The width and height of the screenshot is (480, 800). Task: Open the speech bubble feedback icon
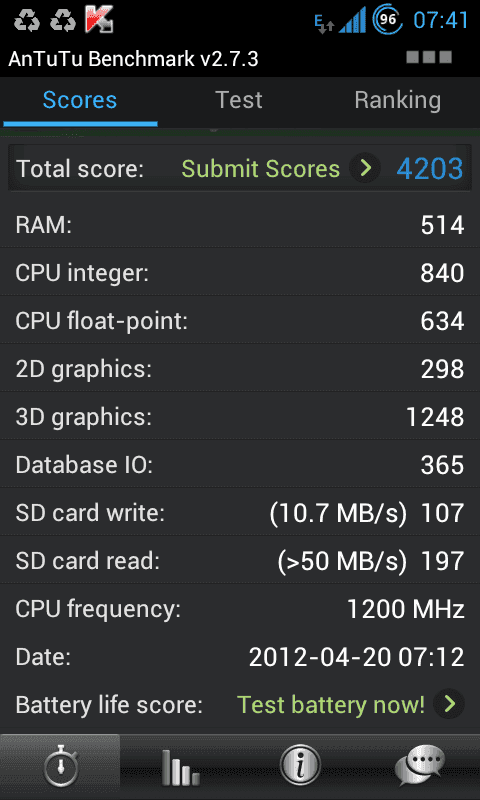(x=420, y=767)
